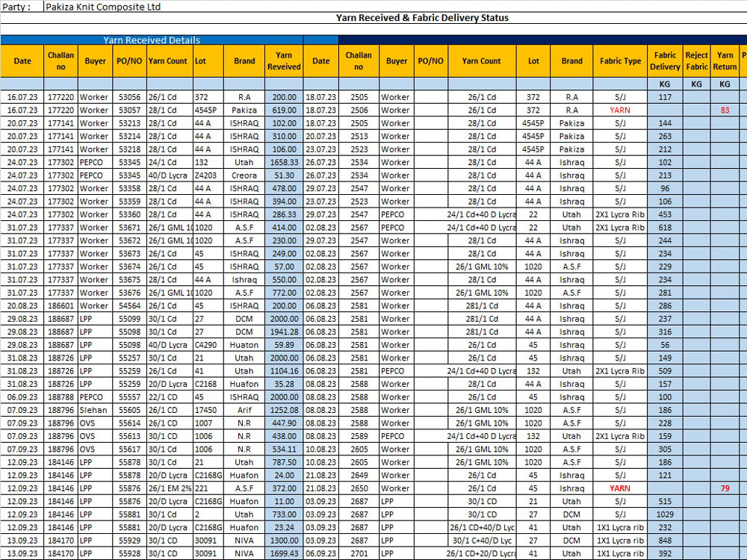This screenshot has width=747, height=560.
Task: Click the 'Yarn Received & Fabric Delivery Status' title
Action: tap(422, 18)
